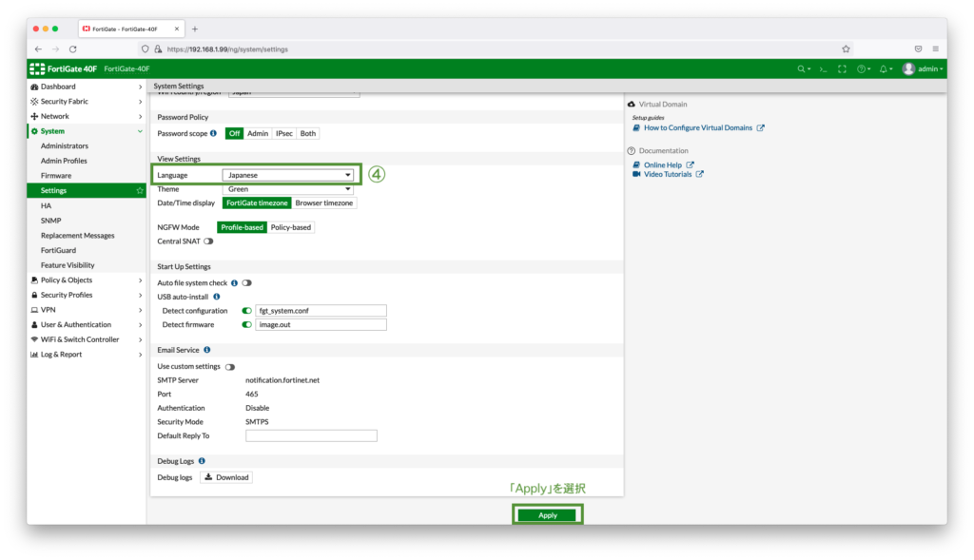Click the browser address bar URL
Image resolution: width=974 pixels, height=560 pixels.
227,49
